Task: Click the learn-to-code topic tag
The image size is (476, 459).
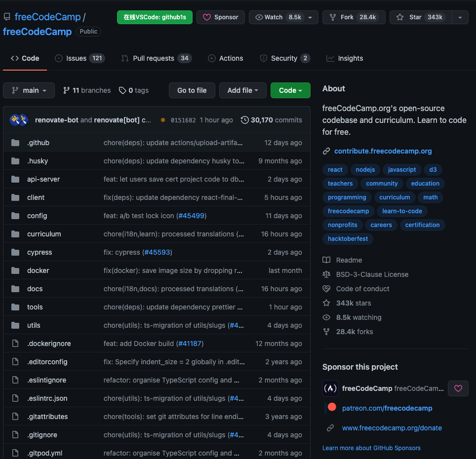Action: pos(402,211)
